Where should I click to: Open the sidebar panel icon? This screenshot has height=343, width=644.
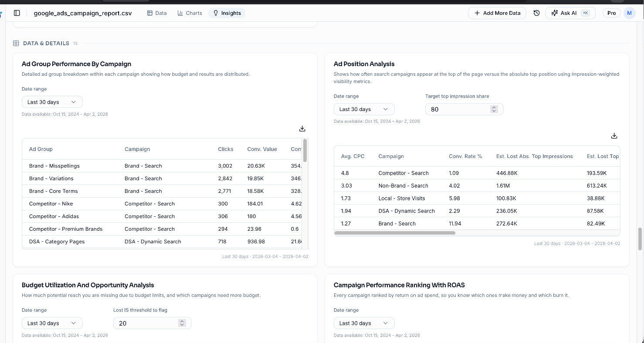coord(17,13)
